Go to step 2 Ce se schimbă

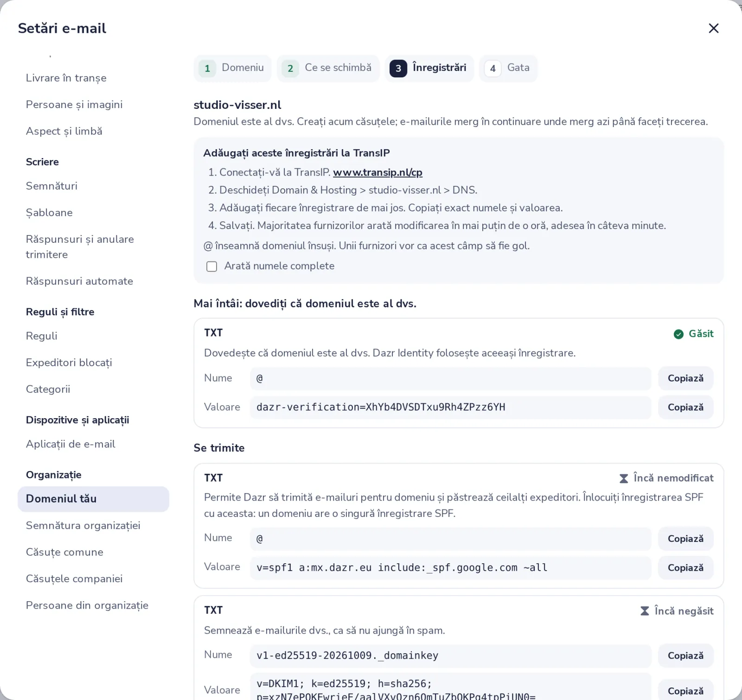[x=328, y=68]
